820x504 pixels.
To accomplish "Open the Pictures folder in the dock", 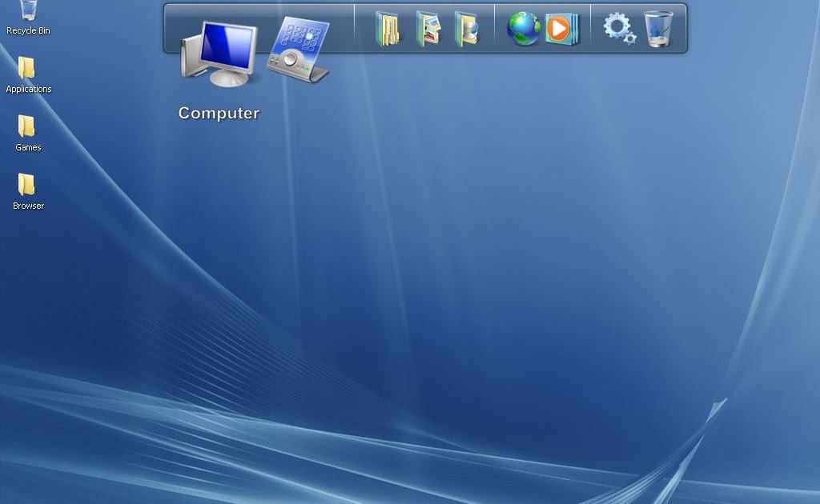I will [428, 30].
